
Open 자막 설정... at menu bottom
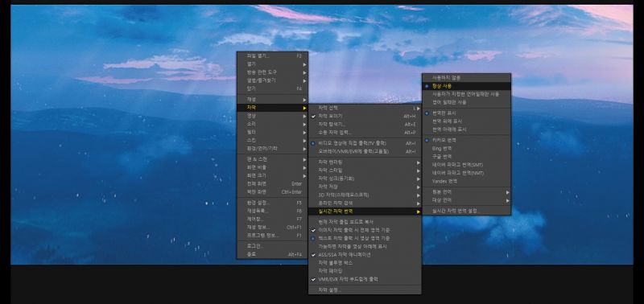point(365,290)
